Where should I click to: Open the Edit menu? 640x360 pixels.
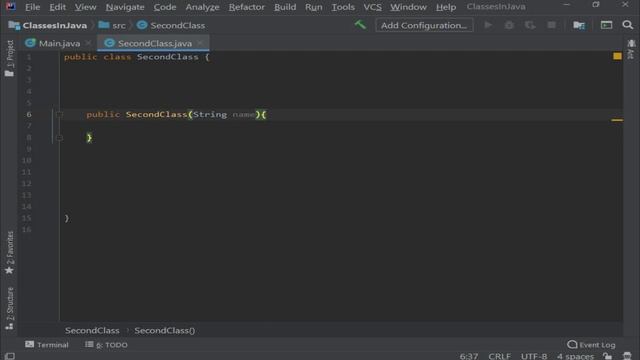(58, 7)
